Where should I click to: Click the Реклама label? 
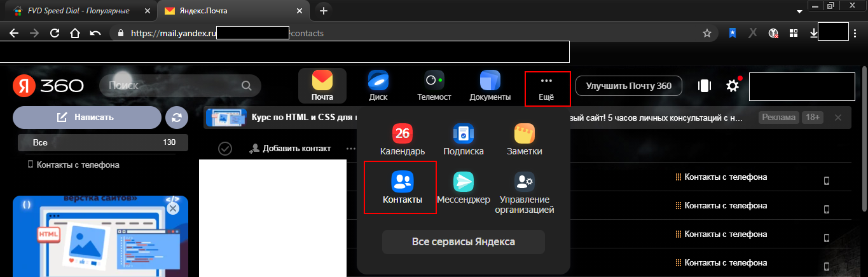(x=778, y=118)
